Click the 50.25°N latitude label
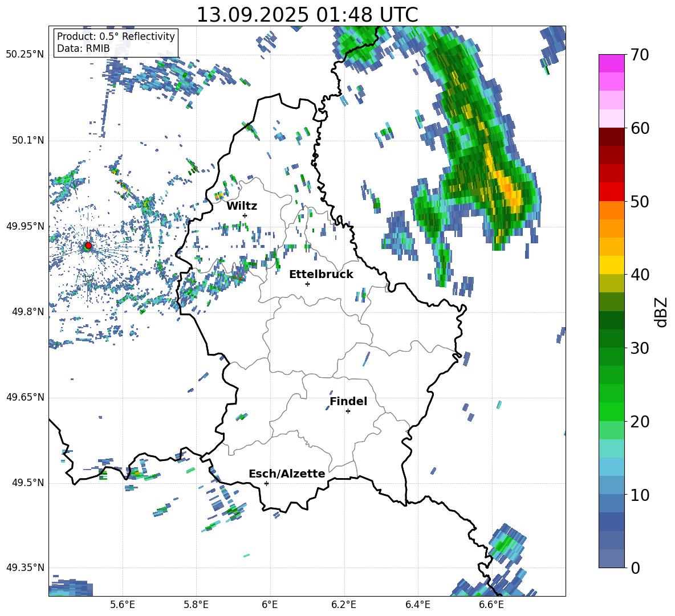This screenshot has height=616, width=675. pos(25,54)
